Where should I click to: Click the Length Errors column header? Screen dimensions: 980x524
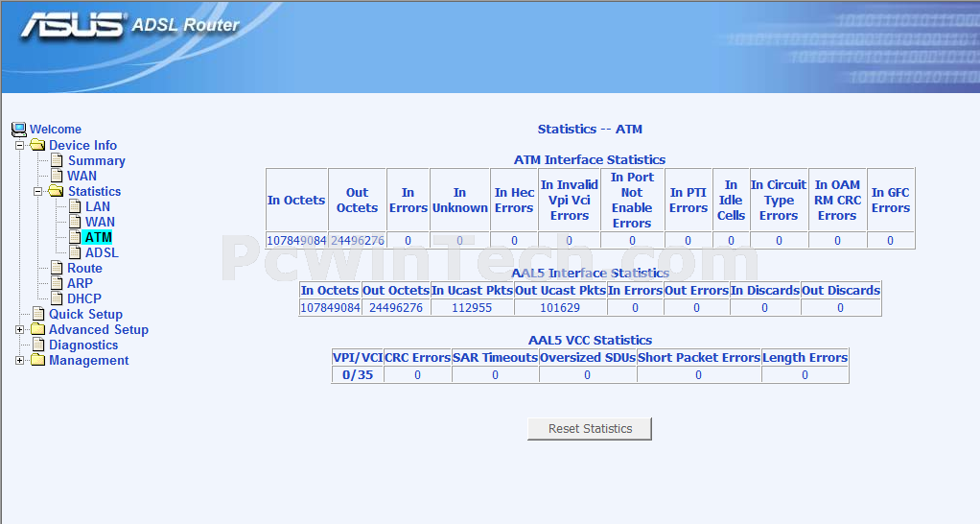coord(805,358)
